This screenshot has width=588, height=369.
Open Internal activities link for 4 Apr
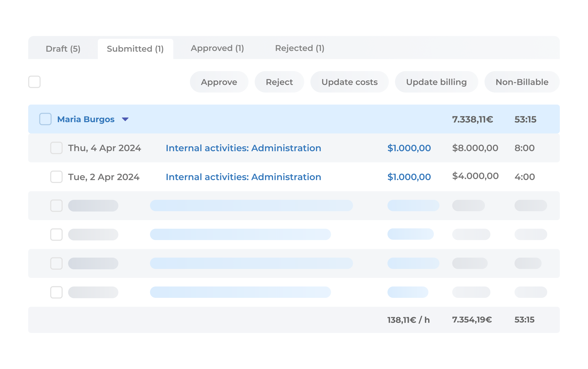point(243,148)
